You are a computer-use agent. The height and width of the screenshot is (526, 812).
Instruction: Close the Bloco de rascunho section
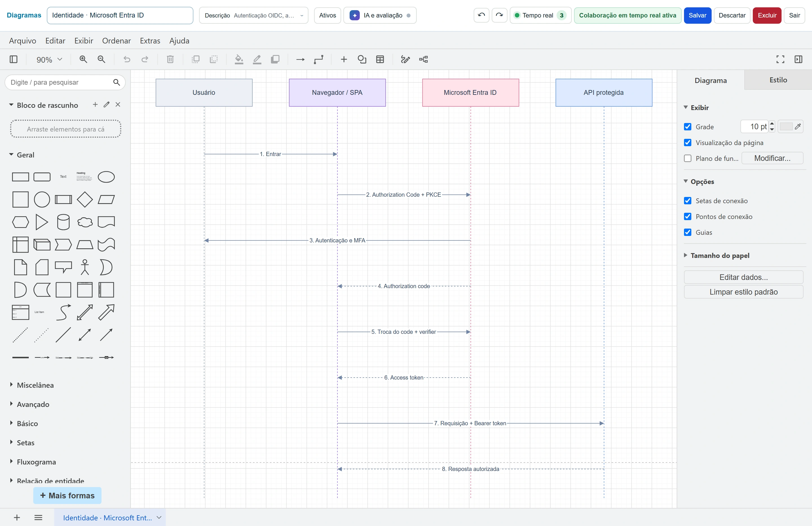[x=118, y=104]
